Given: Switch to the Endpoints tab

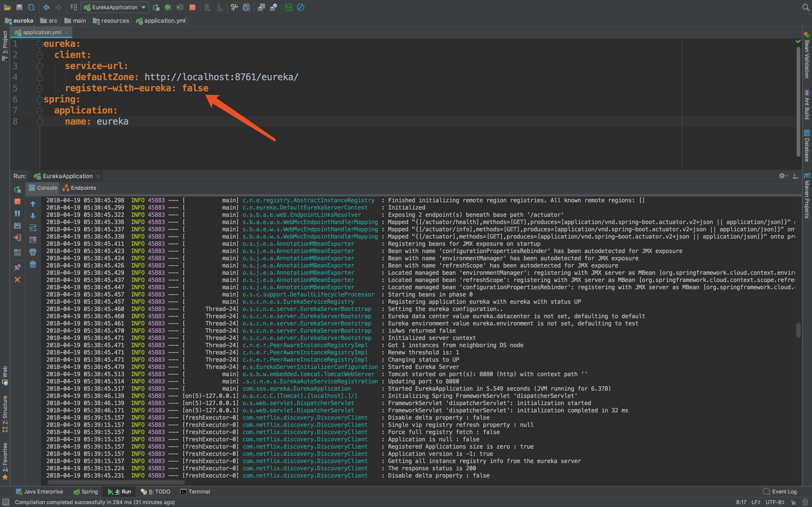Looking at the screenshot, I should [x=80, y=188].
